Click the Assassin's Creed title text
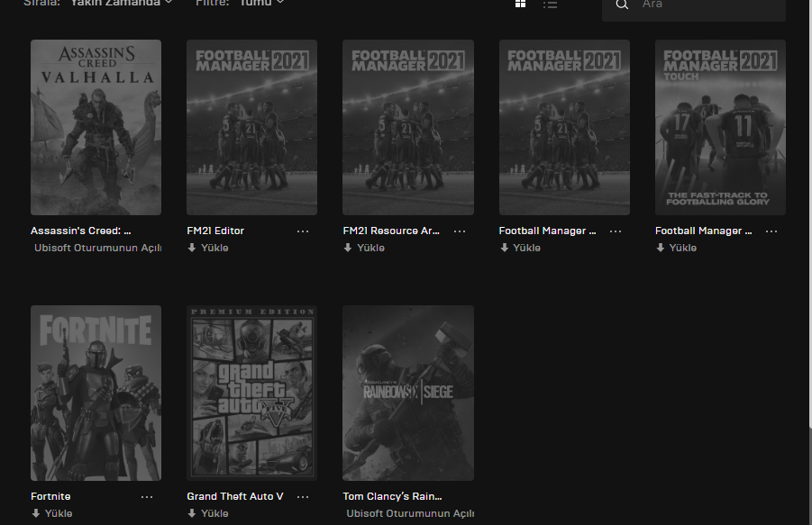This screenshot has width=812, height=525. pos(81,231)
